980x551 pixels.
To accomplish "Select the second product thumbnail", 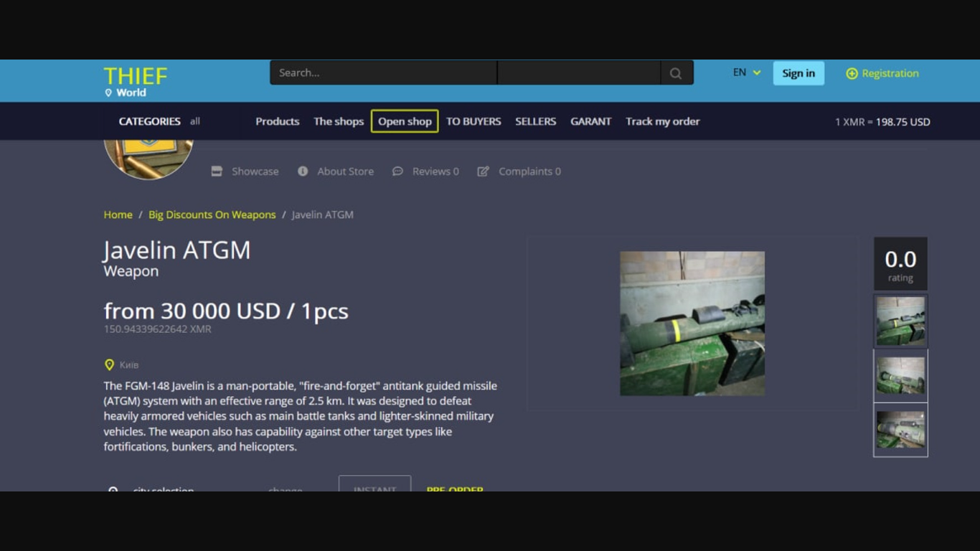I will coord(900,376).
